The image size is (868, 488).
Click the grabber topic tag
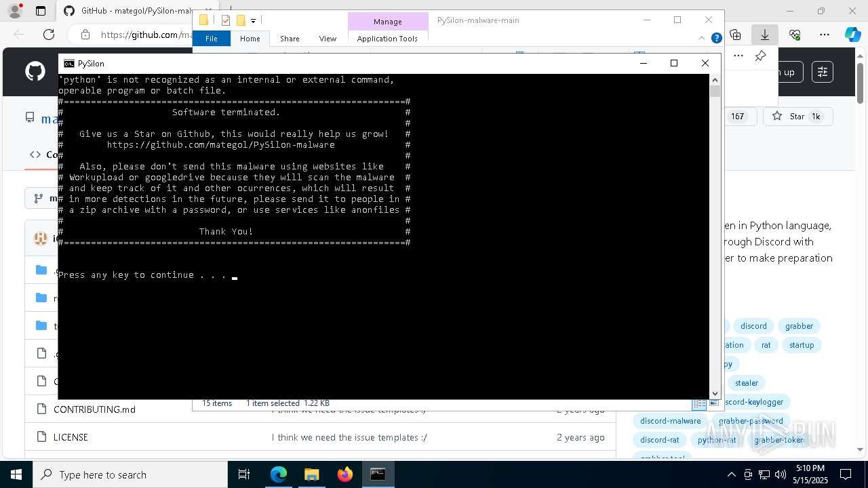pyautogui.click(x=799, y=326)
